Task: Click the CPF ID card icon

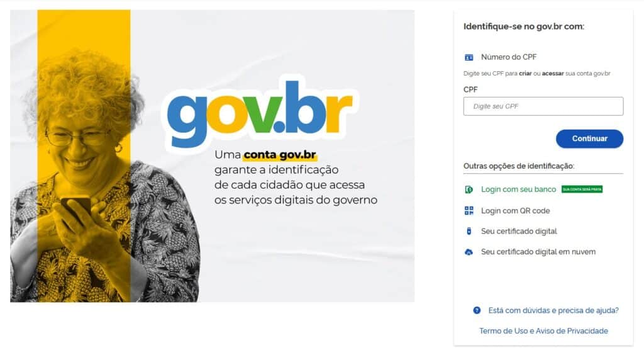Action: coord(469,57)
